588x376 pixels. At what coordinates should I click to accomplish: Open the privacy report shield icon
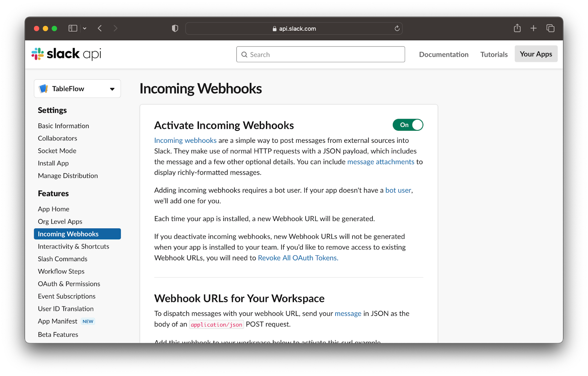pos(175,28)
